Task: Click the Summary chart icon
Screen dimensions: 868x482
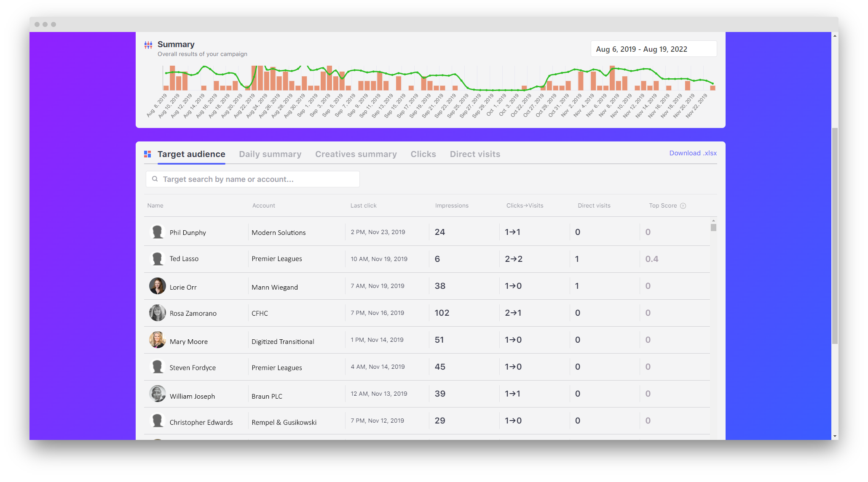Action: (x=148, y=45)
